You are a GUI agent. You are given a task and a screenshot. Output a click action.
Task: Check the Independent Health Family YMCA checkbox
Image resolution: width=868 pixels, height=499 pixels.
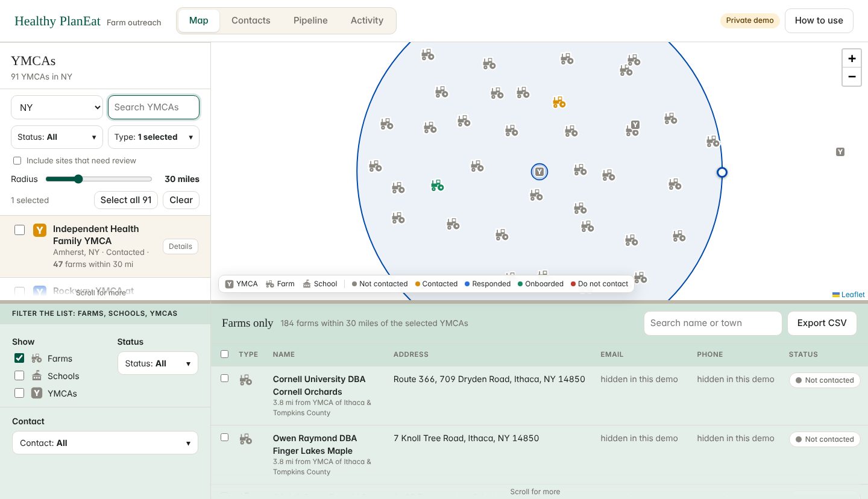click(x=19, y=230)
